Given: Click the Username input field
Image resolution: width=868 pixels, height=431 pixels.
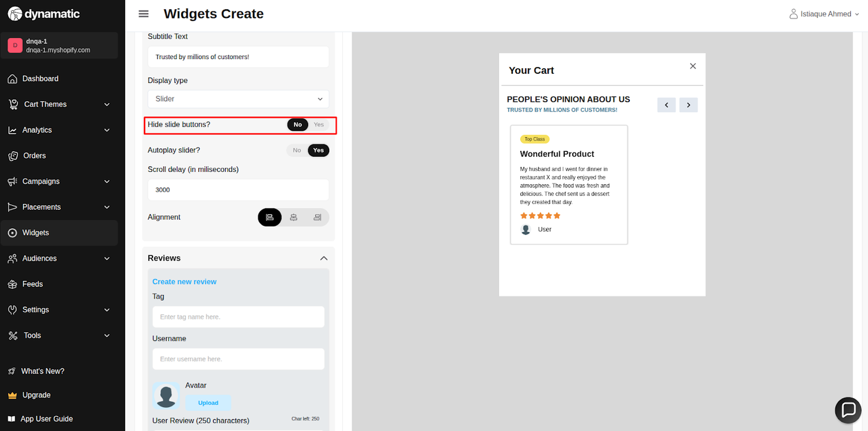Looking at the screenshot, I should point(238,359).
